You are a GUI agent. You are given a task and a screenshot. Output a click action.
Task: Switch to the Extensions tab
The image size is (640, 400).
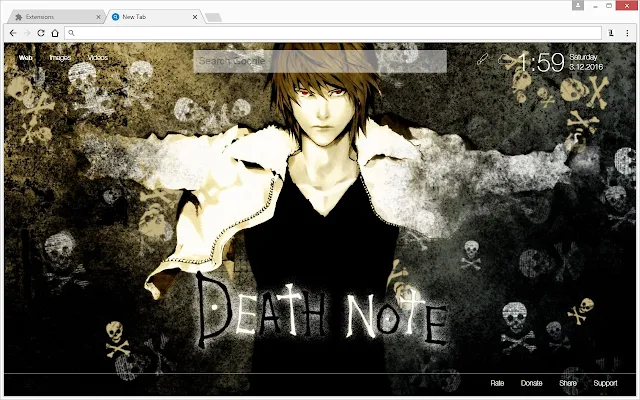56,17
